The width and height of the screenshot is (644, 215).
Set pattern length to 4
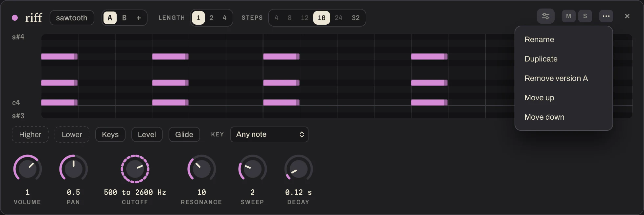pos(225,18)
